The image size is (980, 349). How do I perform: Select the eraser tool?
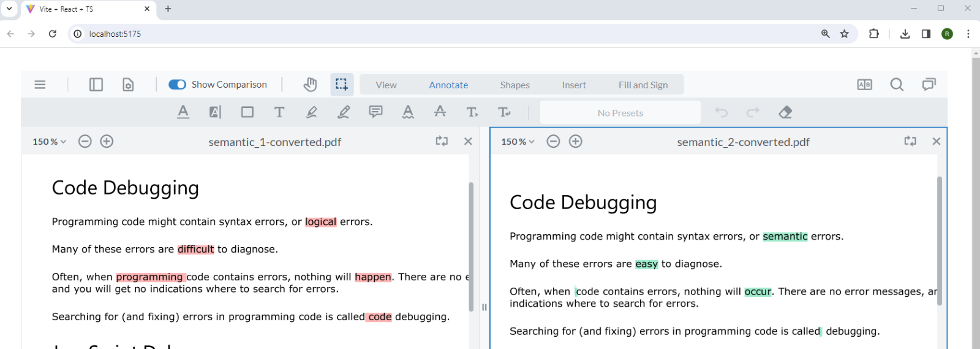785,112
